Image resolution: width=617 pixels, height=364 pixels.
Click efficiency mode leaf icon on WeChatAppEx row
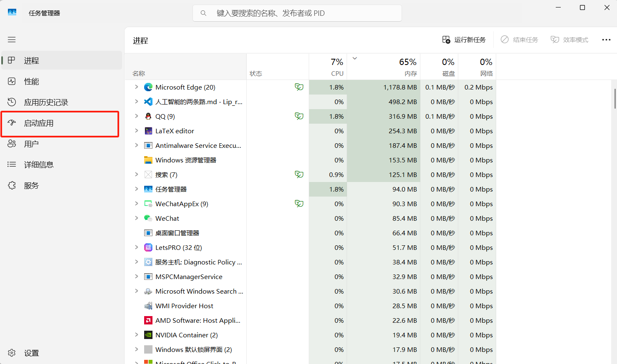[299, 204]
